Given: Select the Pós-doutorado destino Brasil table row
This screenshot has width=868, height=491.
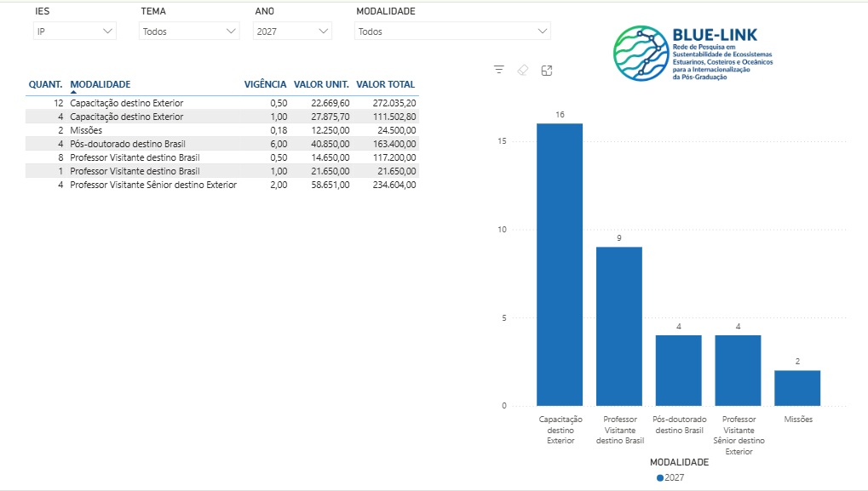Looking at the screenshot, I should [222, 144].
